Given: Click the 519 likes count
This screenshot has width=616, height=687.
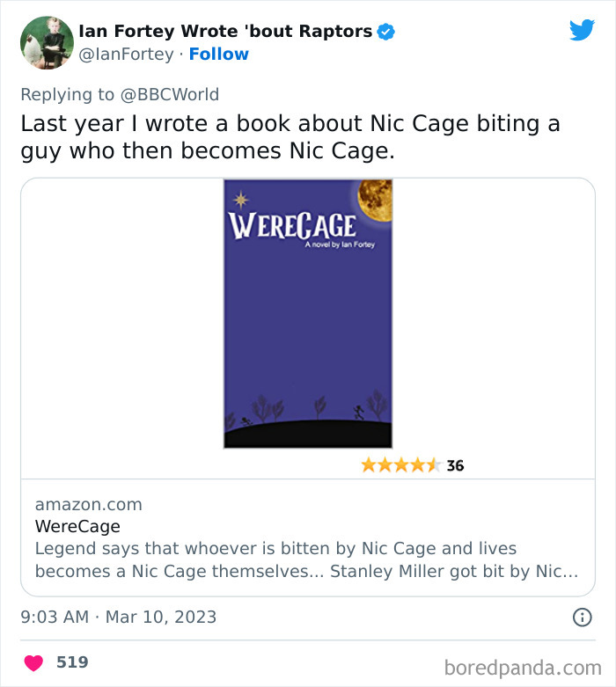Looking at the screenshot, I should point(72,662).
